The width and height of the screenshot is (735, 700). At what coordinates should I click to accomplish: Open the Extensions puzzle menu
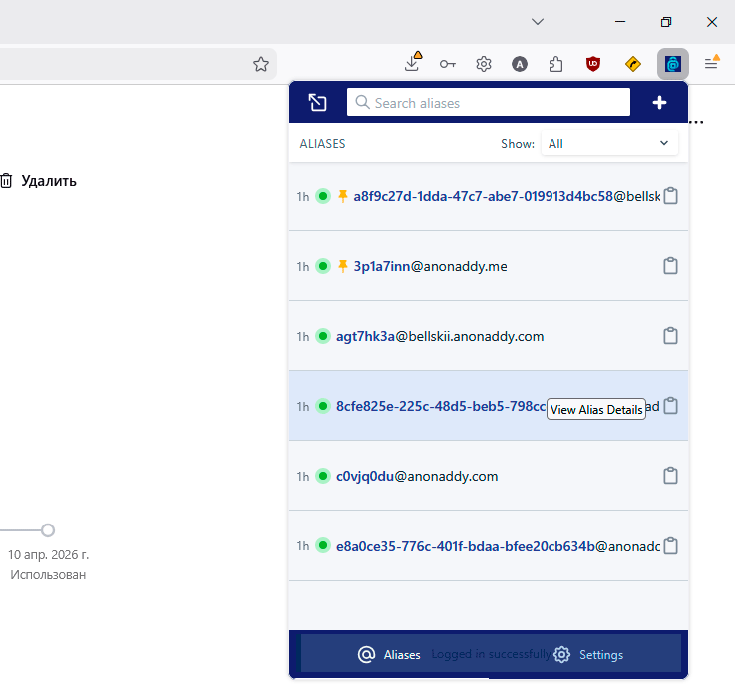coord(555,64)
